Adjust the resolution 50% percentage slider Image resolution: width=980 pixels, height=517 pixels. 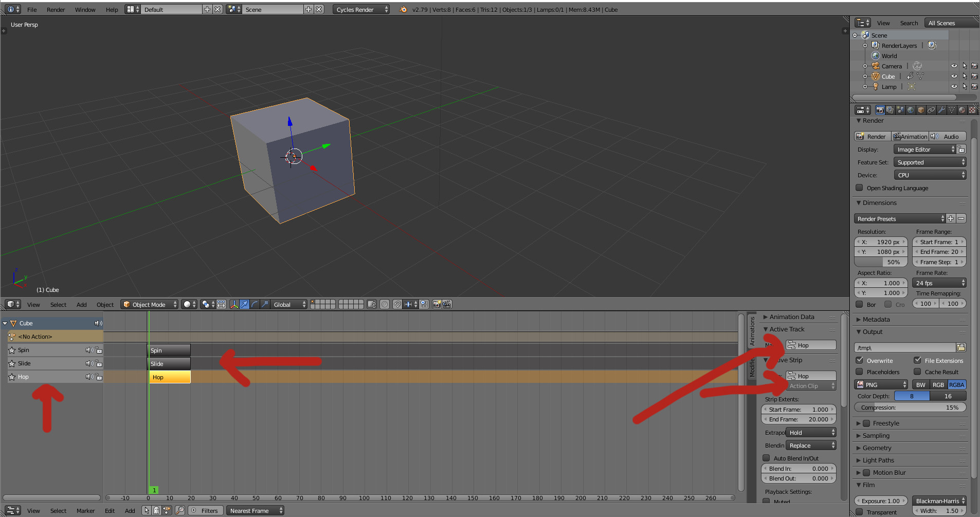point(881,262)
